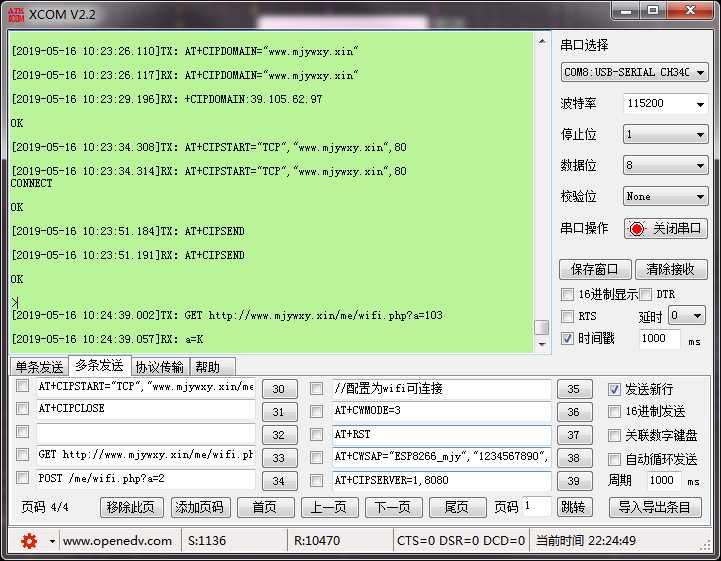Image resolution: width=721 pixels, height=561 pixels.
Task: Open dropdown arrow next to the gear icon
Action: (52, 541)
